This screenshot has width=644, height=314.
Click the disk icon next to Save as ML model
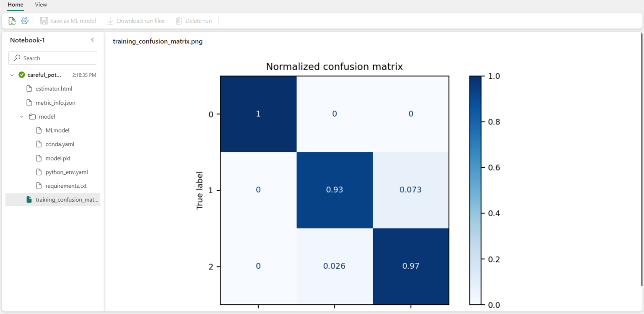pyautogui.click(x=44, y=20)
